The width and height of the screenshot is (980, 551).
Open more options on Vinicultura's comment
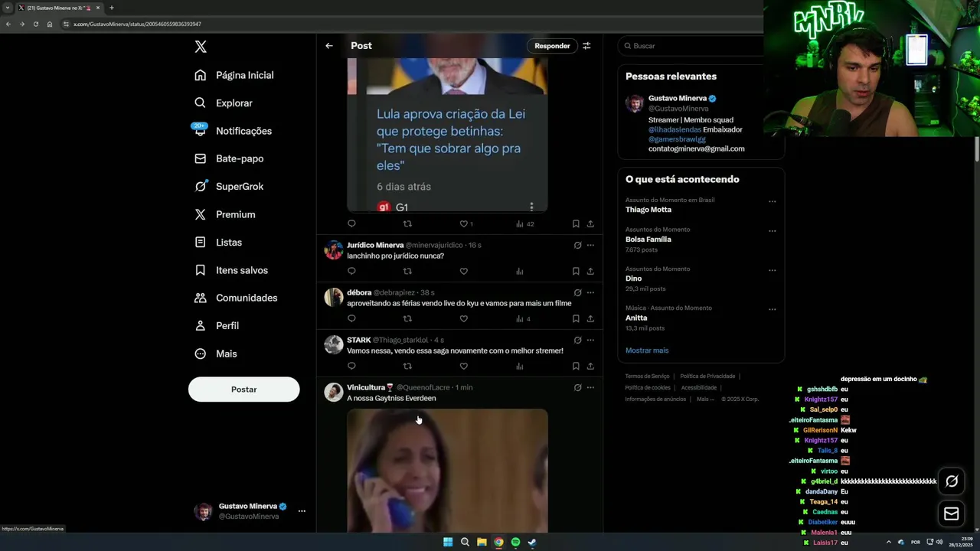pyautogui.click(x=590, y=387)
